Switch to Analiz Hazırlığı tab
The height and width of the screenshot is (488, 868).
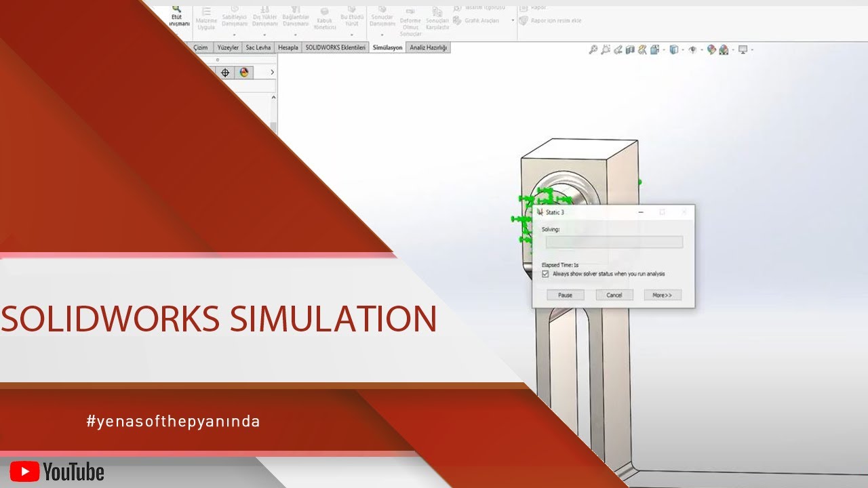pyautogui.click(x=429, y=47)
